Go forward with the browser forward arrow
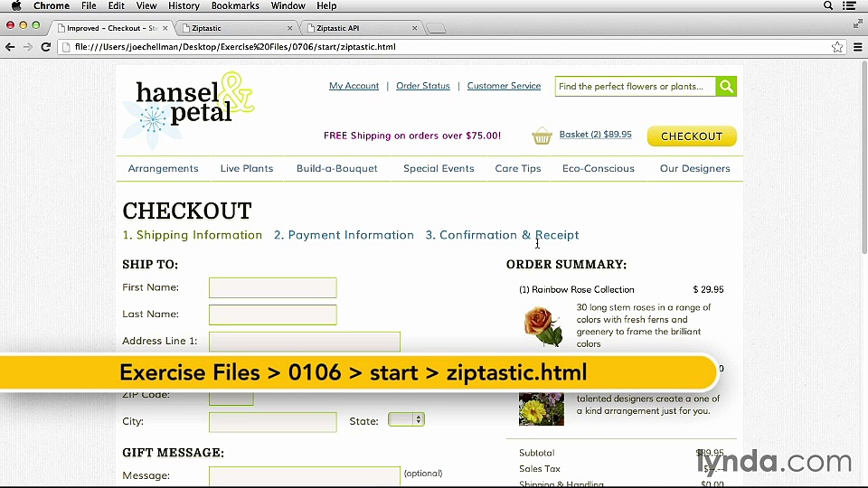 [x=28, y=47]
